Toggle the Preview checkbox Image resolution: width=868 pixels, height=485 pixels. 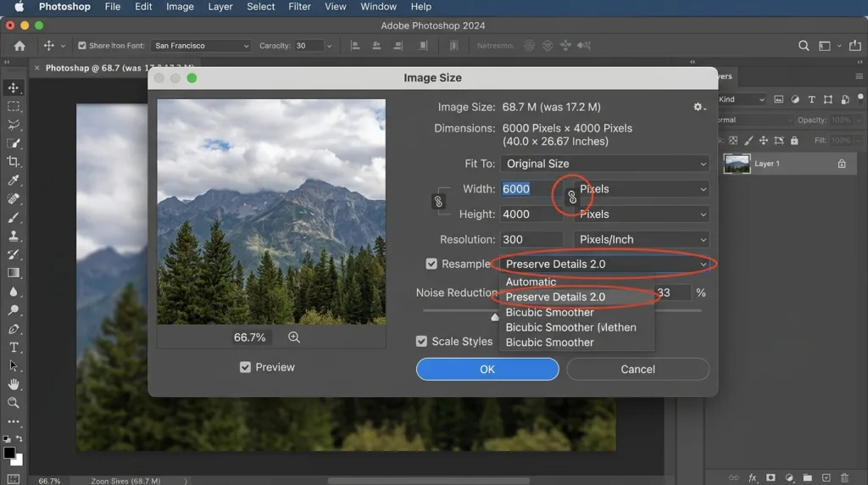[245, 367]
